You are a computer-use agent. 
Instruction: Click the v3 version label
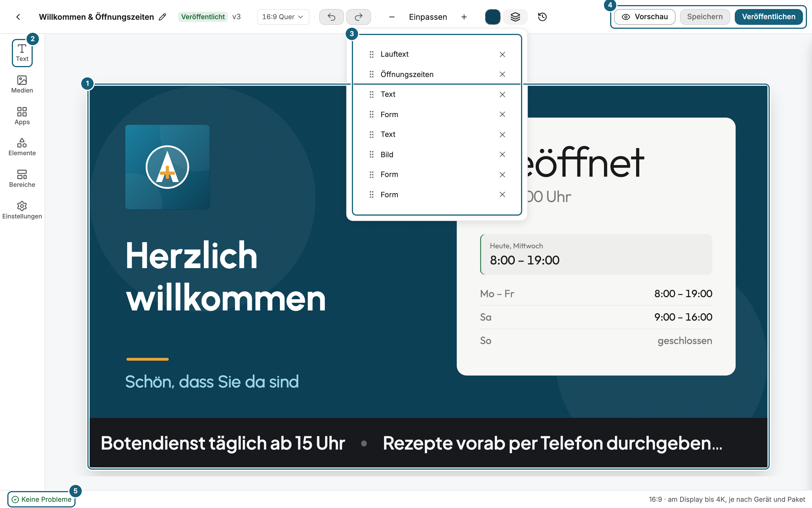click(236, 17)
